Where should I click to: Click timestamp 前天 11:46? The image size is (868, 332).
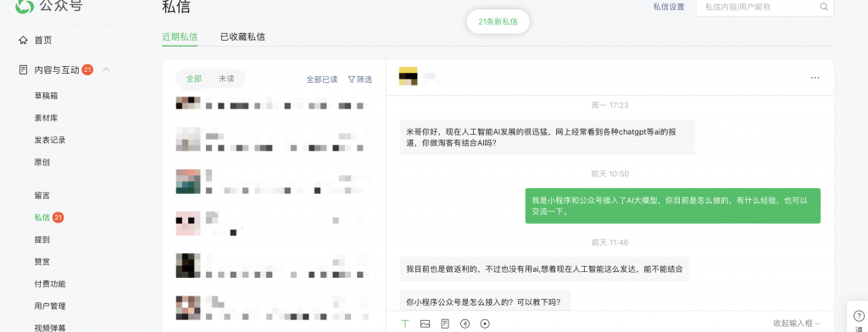(609, 242)
